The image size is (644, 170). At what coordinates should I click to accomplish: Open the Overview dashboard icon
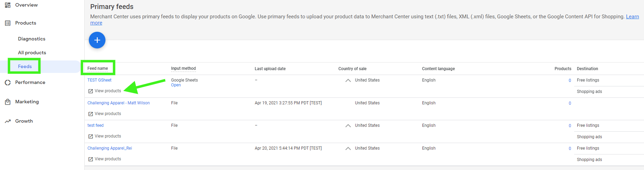click(8, 5)
